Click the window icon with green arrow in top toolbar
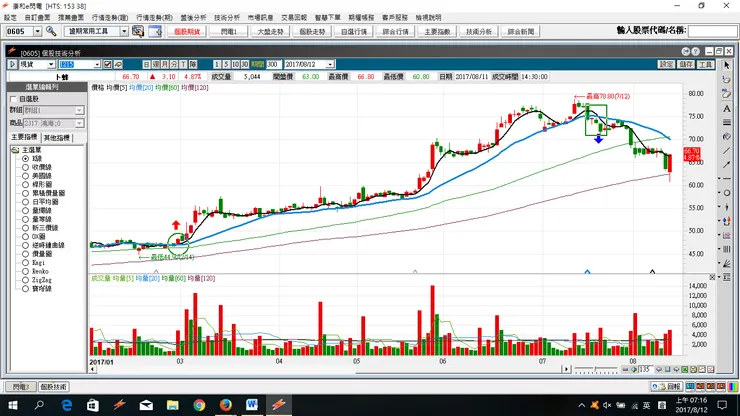 pos(155,31)
